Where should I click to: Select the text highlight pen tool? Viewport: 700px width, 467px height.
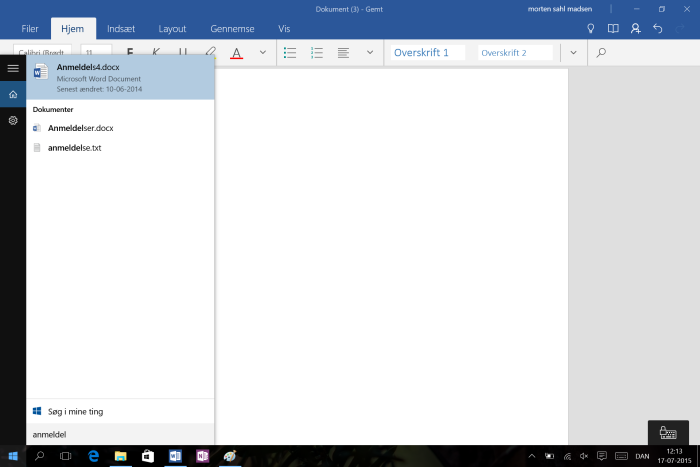point(210,52)
